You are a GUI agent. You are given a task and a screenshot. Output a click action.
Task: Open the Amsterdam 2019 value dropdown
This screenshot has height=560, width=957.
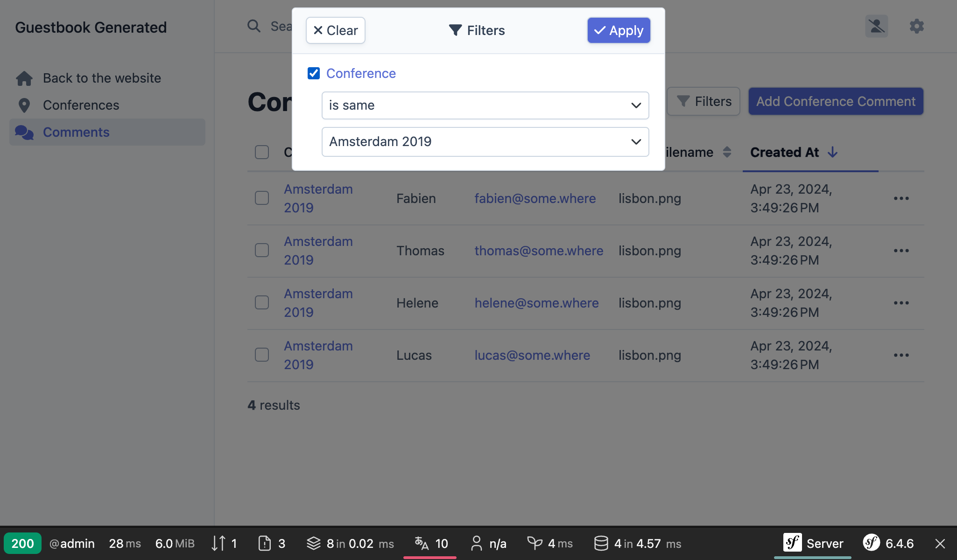(485, 142)
